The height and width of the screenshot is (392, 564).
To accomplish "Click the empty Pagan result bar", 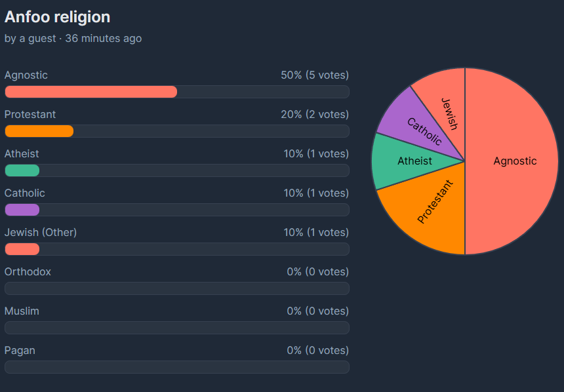I will click(176, 367).
